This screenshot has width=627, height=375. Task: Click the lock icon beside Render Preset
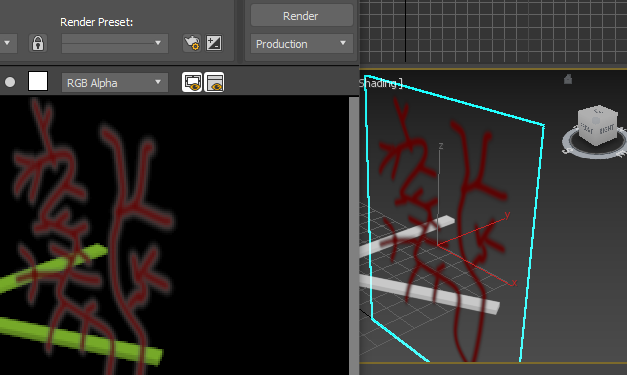pos(38,43)
